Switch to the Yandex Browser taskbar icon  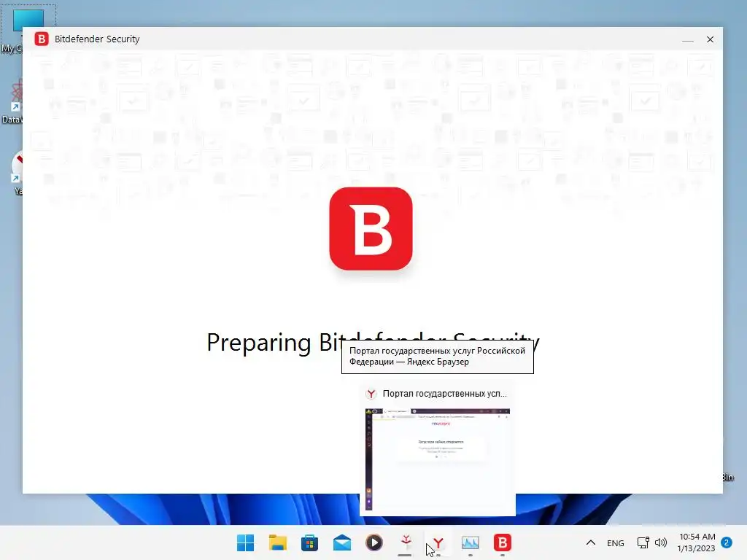[438, 542]
